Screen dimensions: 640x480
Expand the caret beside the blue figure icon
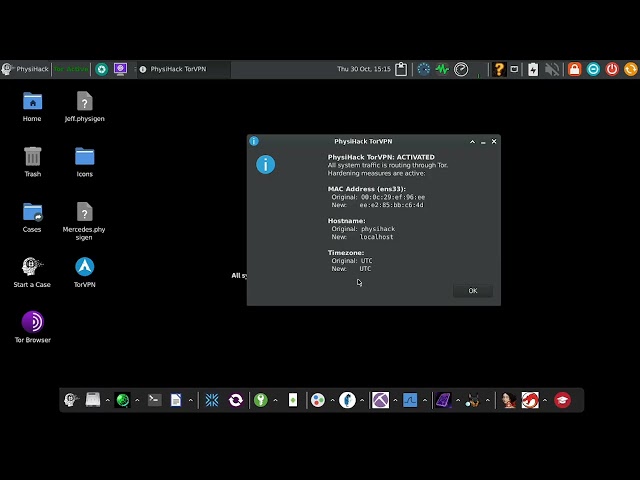[x=362, y=400]
